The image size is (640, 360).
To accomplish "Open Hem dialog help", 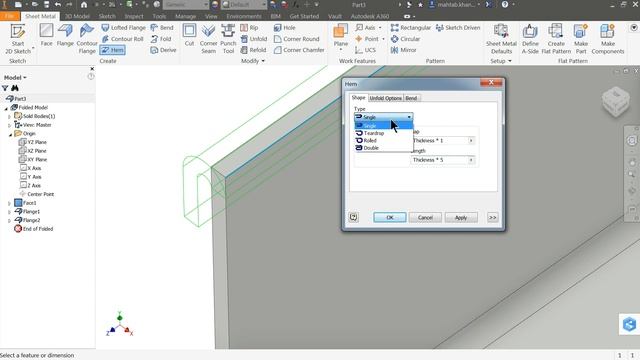I will (353, 218).
